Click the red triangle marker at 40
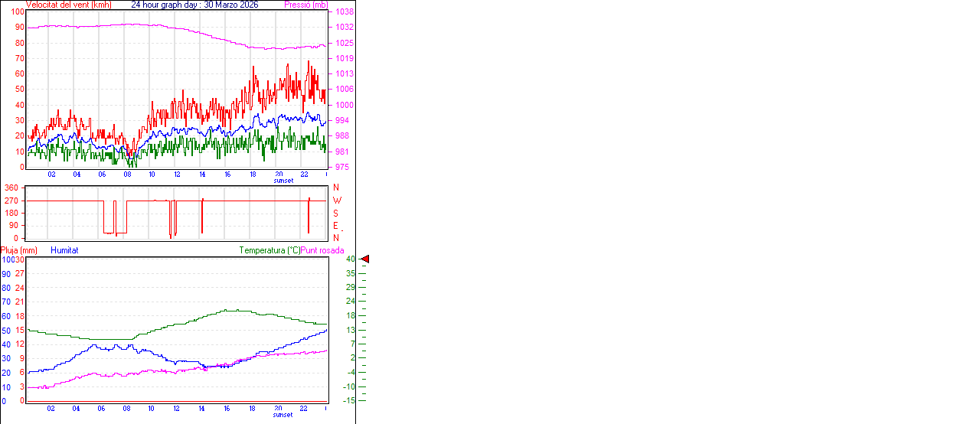This screenshot has height=424, width=980. tap(365, 259)
